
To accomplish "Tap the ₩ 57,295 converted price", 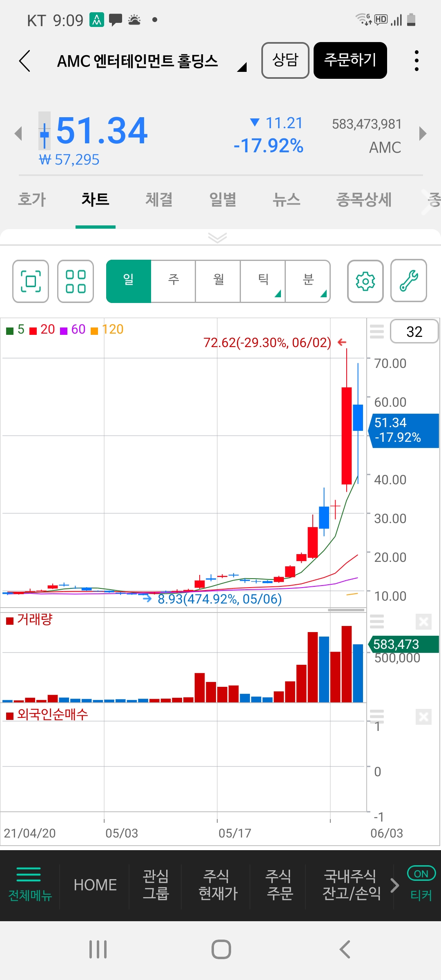I will (x=69, y=160).
